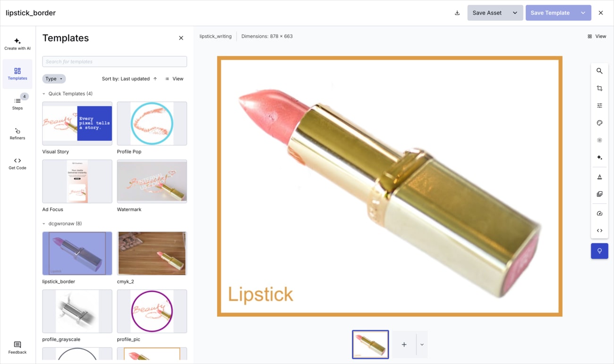Screen dimensions: 614x364
Task: Apply the Ad Focus template
Action: 77,181
